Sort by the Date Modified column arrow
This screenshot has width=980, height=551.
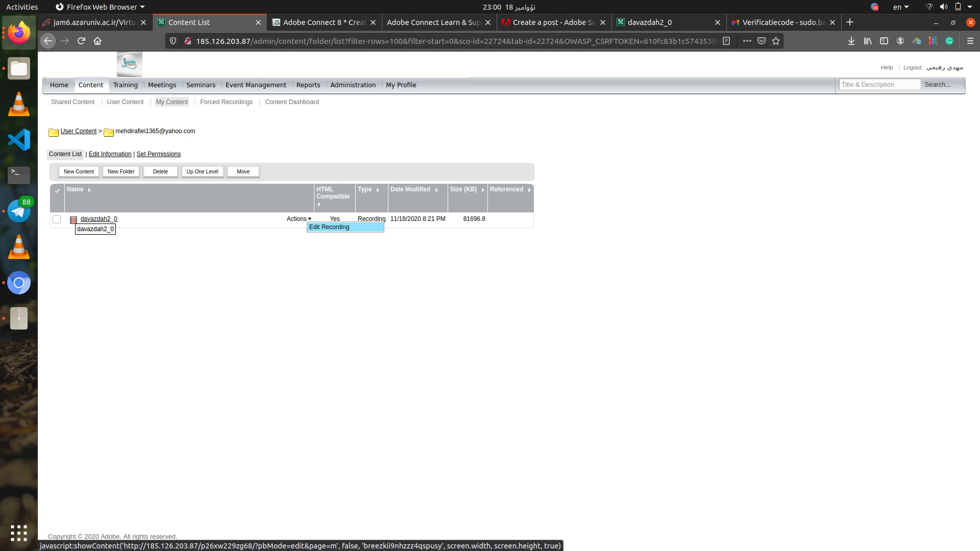[436, 190]
